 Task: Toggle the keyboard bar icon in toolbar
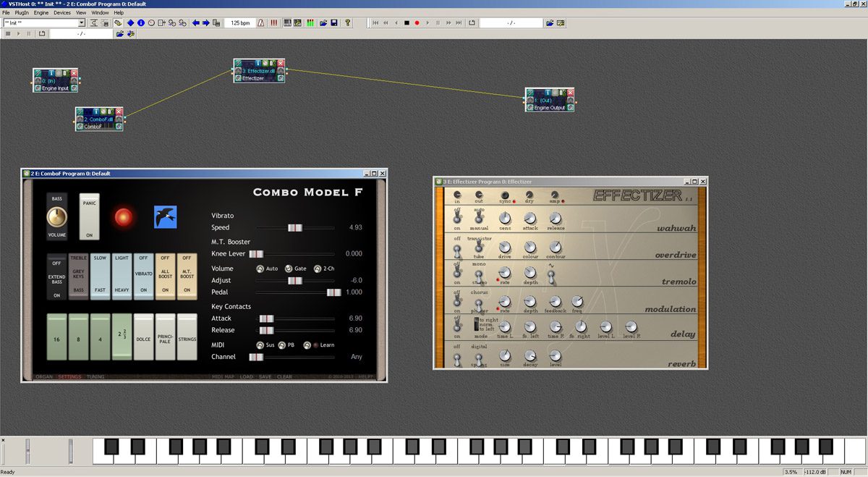pos(287,23)
